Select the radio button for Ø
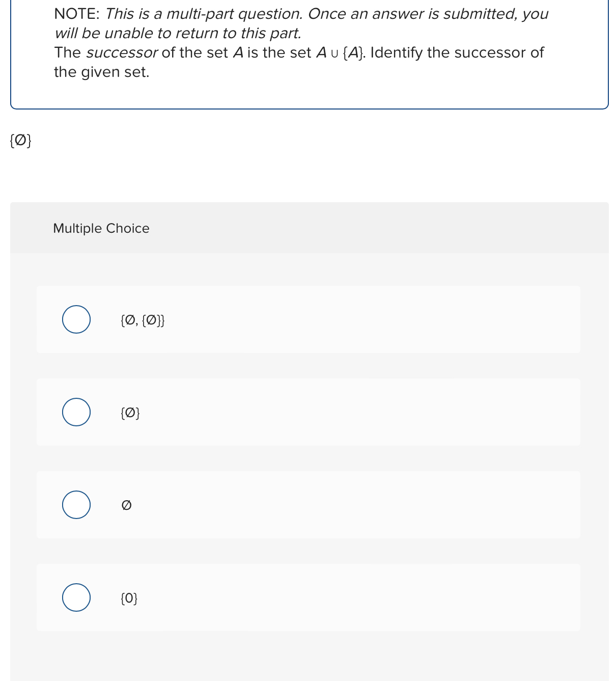This screenshot has width=616, height=681. [76, 505]
